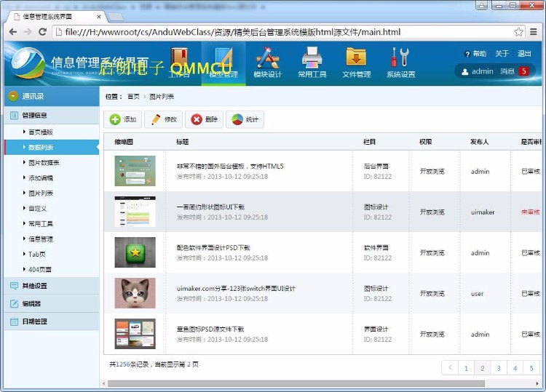The height and width of the screenshot is (392, 546).
Task: Click the browser reload icon
Action: pyautogui.click(x=42, y=32)
